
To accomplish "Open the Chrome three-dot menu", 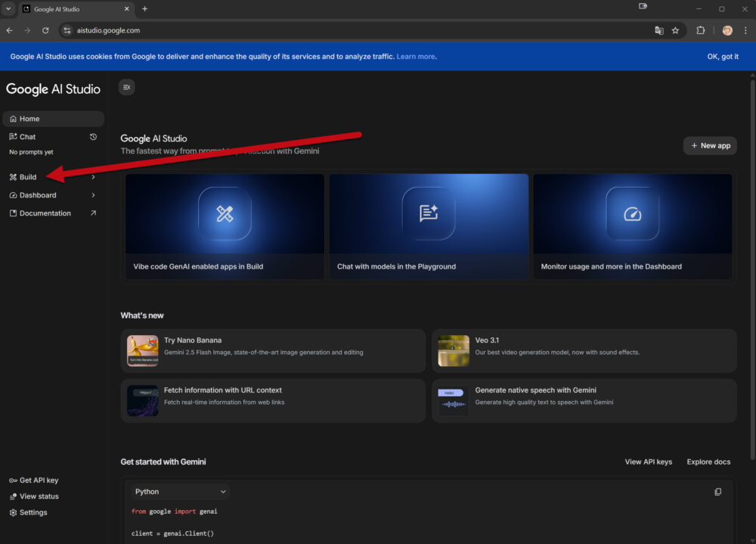I will (745, 30).
